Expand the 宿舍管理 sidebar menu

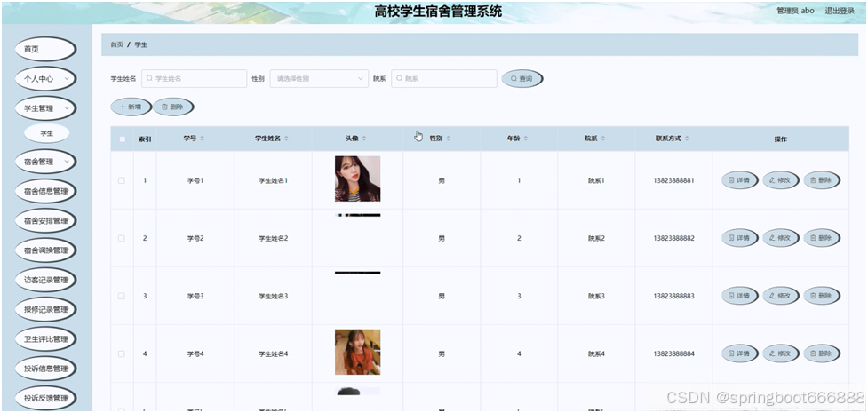pos(45,162)
